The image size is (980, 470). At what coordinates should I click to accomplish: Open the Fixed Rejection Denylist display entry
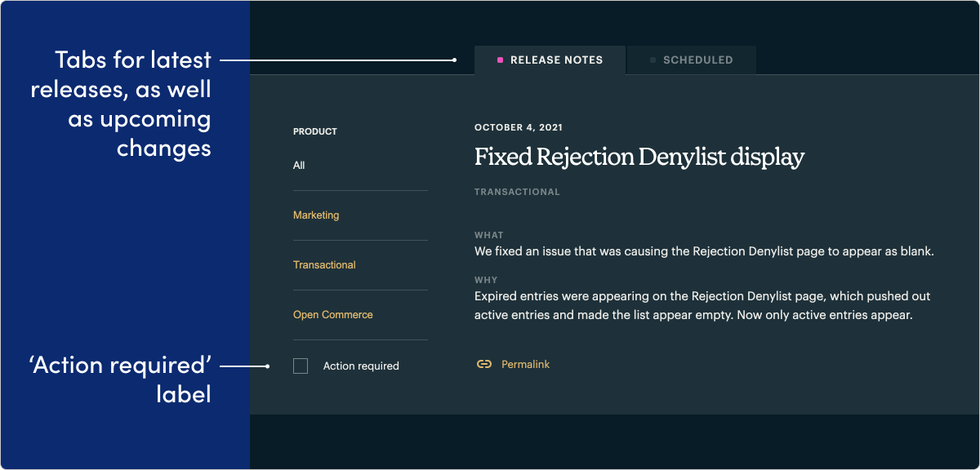(x=639, y=156)
